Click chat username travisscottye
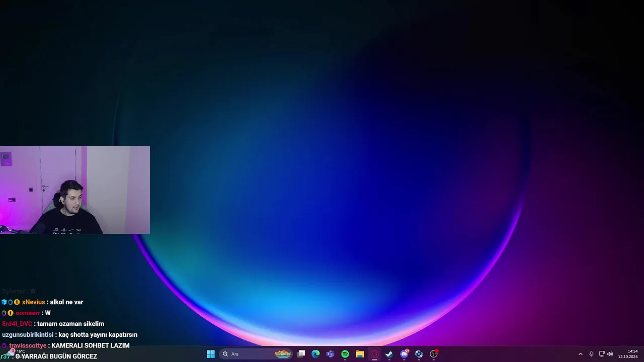The height and width of the screenshot is (362, 644). pyautogui.click(x=28, y=346)
